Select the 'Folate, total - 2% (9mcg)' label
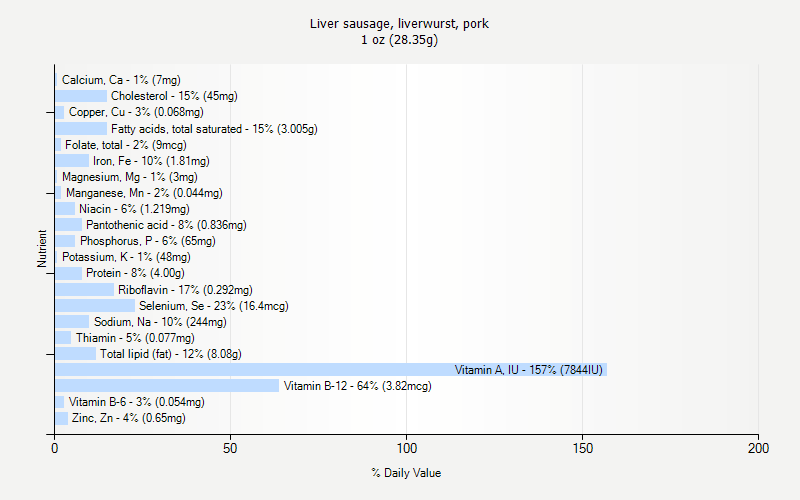Image resolution: width=800 pixels, height=500 pixels. click(x=126, y=145)
